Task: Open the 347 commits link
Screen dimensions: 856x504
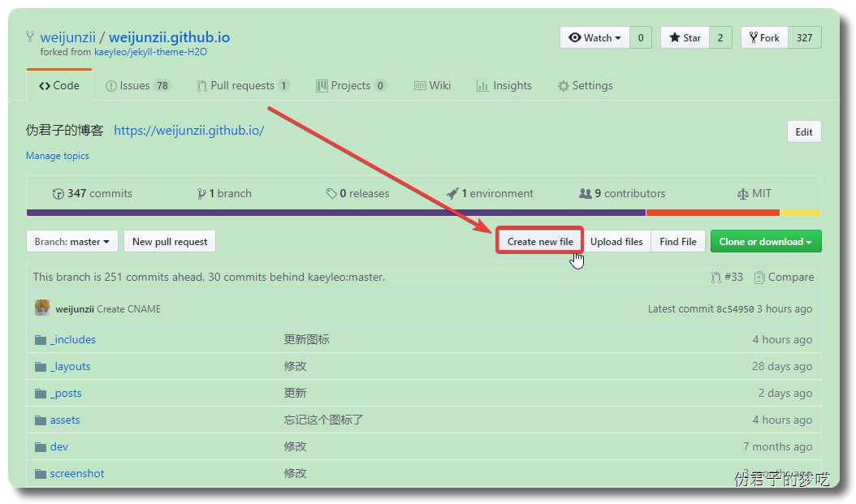Action: [x=93, y=194]
